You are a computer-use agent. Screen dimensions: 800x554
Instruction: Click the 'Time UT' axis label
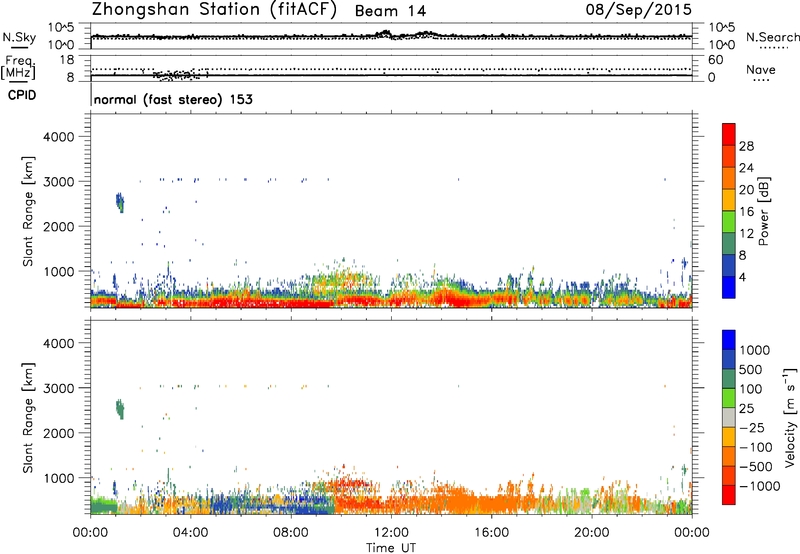pos(391,548)
